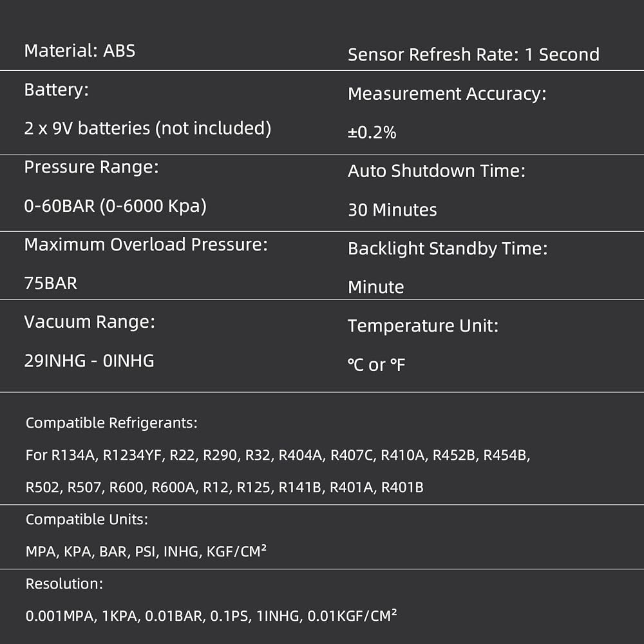Screen dimensions: 644x644
Task: Select the Pressure Range: label
Action: pyautogui.click(x=91, y=167)
